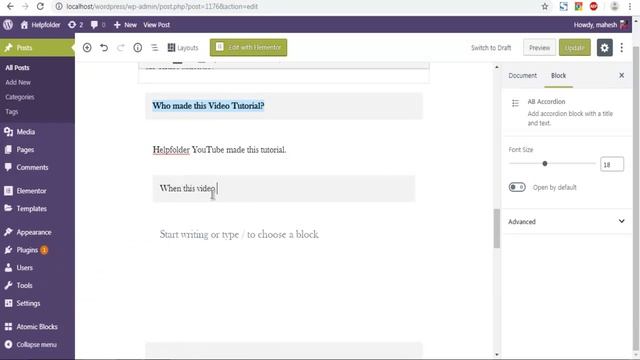Redo the last edit
The width and height of the screenshot is (640, 360).
coord(121,48)
